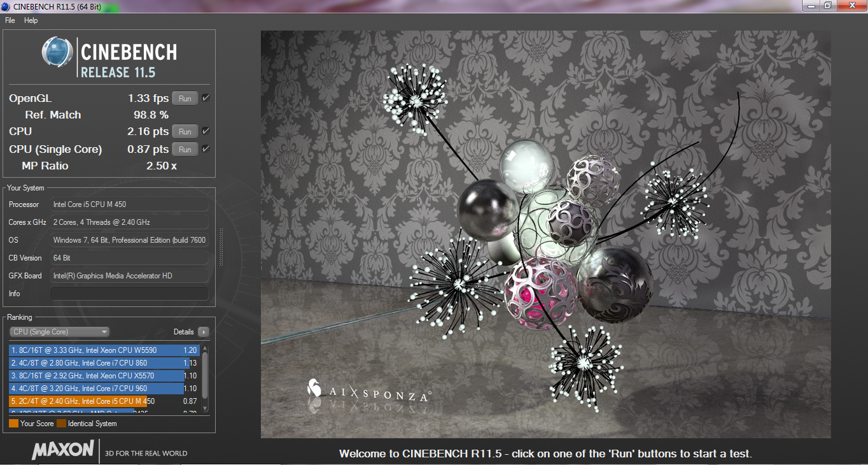The image size is (868, 465).
Task: Click the '3D FOR THE REAL WORLD' tagline
Action: tap(146, 454)
